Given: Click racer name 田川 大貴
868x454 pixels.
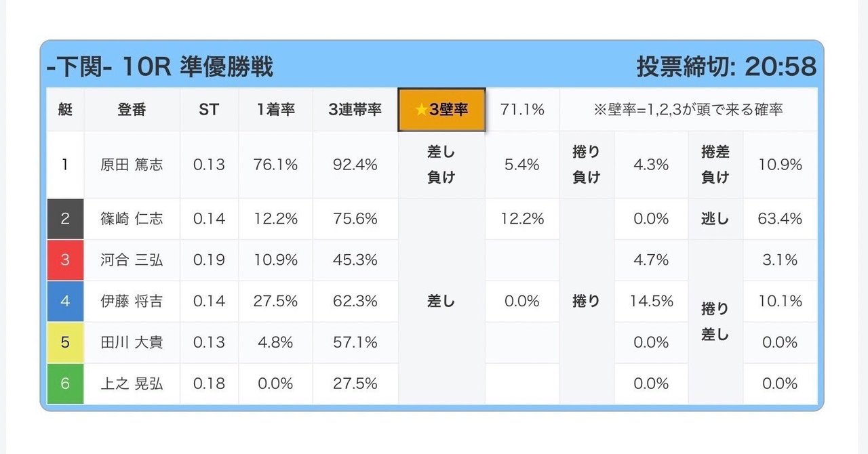Looking at the screenshot, I should click(x=132, y=343).
